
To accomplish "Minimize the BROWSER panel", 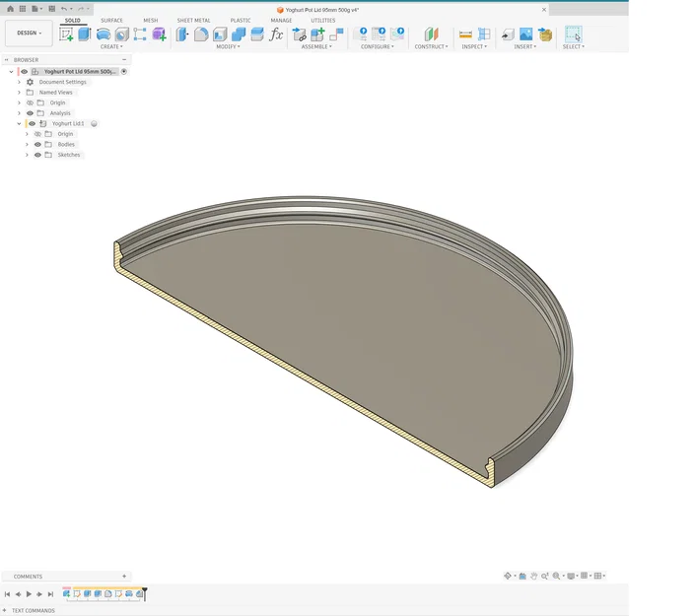I will [124, 60].
